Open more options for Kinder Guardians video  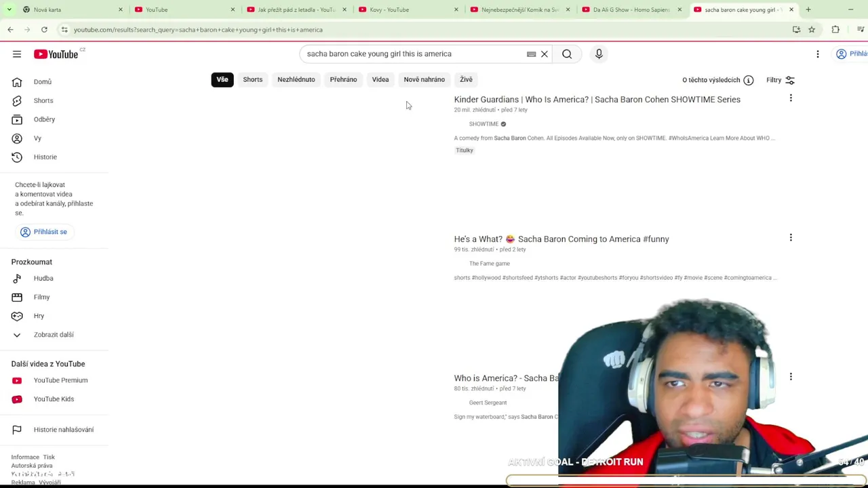791,99
